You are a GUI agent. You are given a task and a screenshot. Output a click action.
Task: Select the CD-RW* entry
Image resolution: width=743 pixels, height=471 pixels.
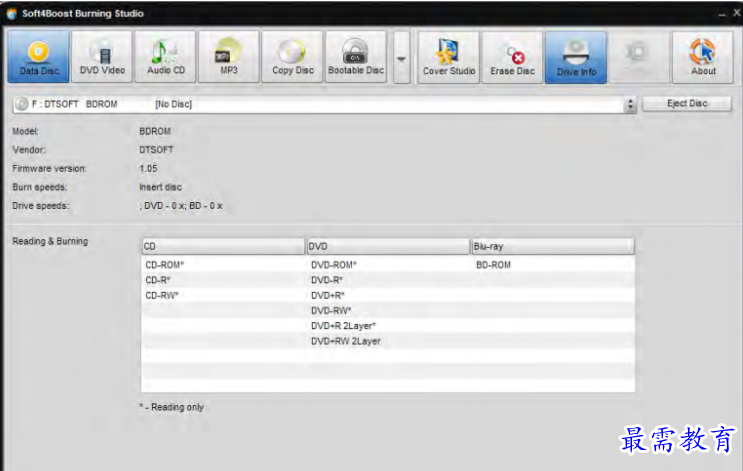[162, 295]
